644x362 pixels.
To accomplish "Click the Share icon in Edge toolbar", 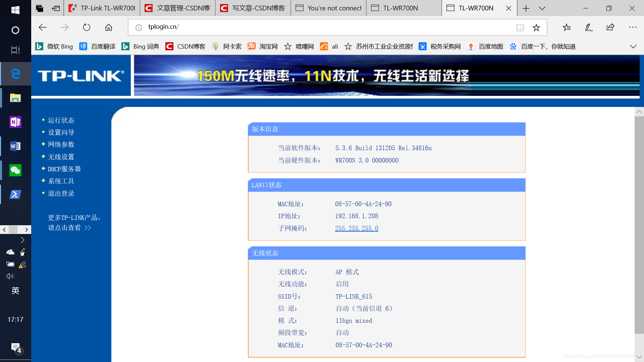I will pos(610,27).
